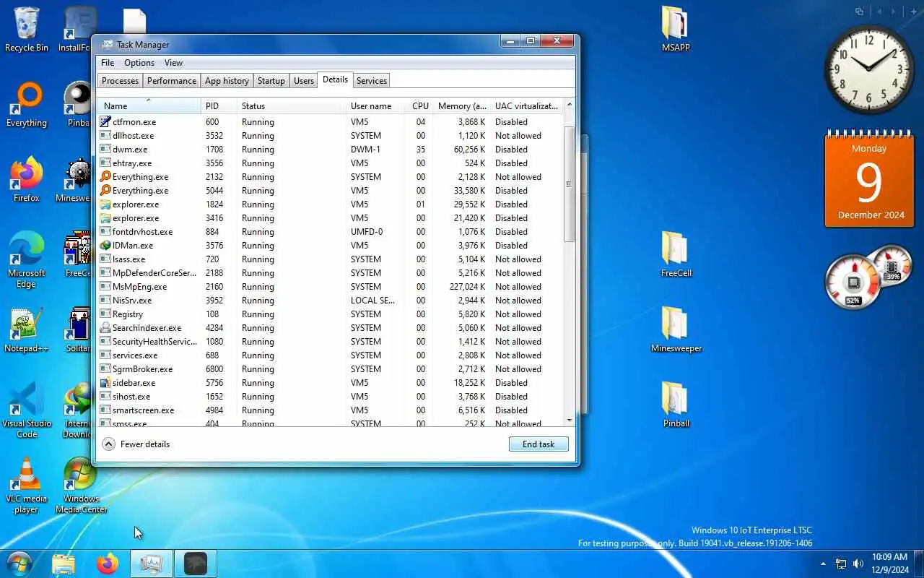Open the View menu
924x578 pixels.
click(x=173, y=63)
